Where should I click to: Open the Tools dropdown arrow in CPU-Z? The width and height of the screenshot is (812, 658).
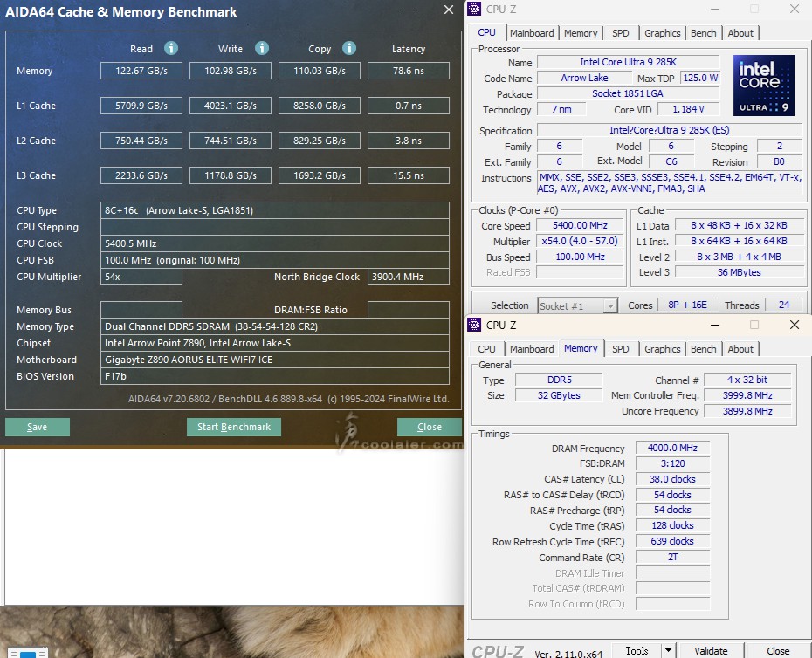click(x=669, y=650)
